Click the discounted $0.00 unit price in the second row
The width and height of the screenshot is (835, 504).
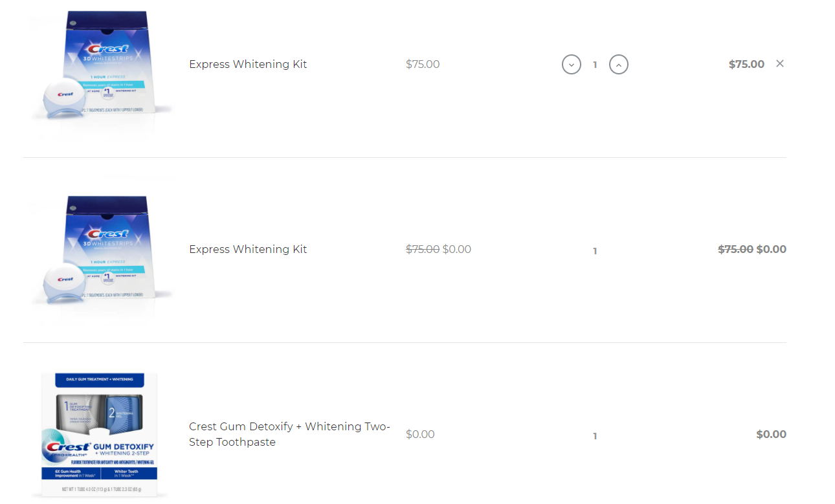[457, 249]
